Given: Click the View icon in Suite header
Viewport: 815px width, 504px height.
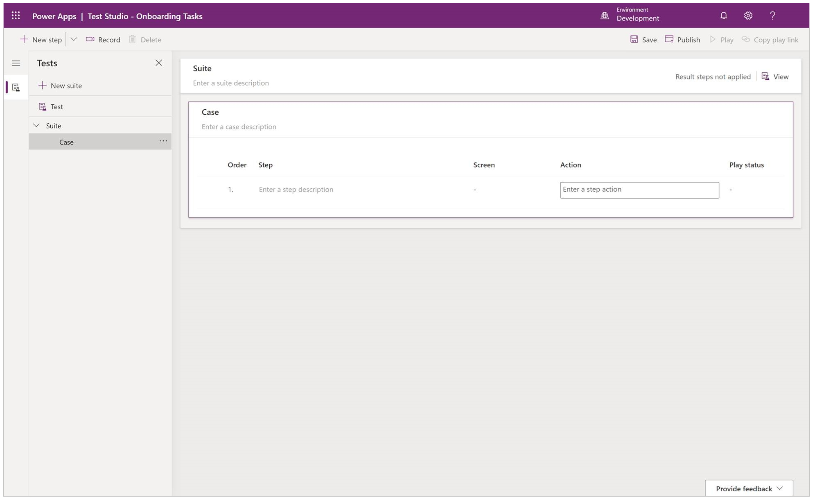Looking at the screenshot, I should (765, 76).
